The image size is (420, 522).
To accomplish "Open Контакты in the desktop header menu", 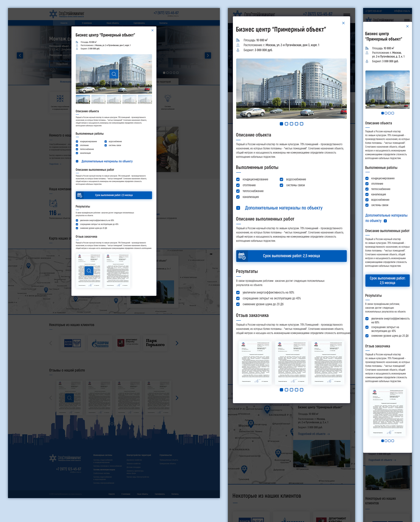I will 163,23.
